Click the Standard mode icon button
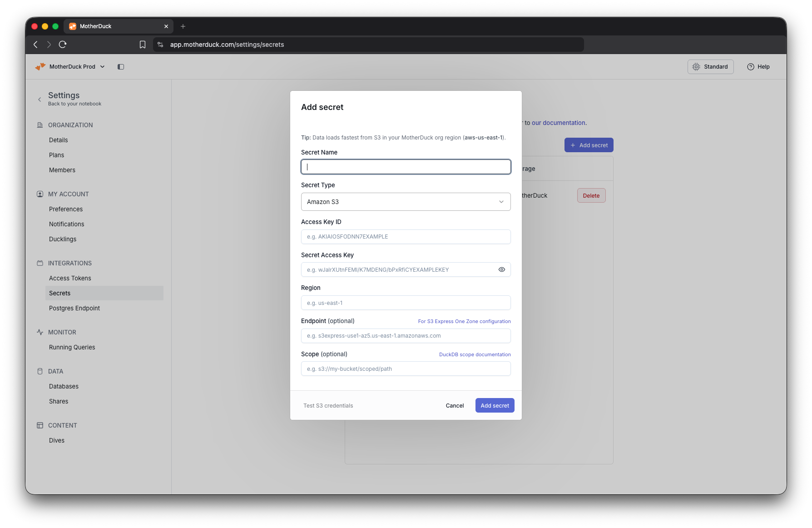This screenshot has height=528, width=812. (696, 66)
